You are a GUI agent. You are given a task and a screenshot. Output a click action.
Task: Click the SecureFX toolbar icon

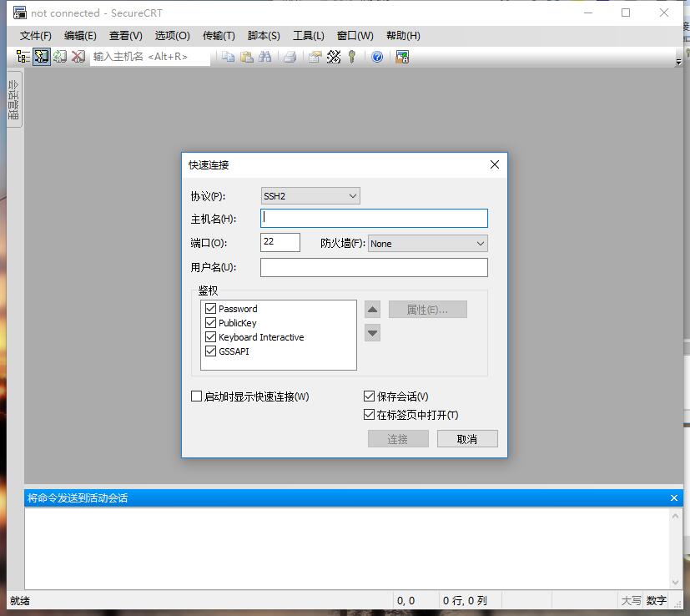(x=402, y=57)
